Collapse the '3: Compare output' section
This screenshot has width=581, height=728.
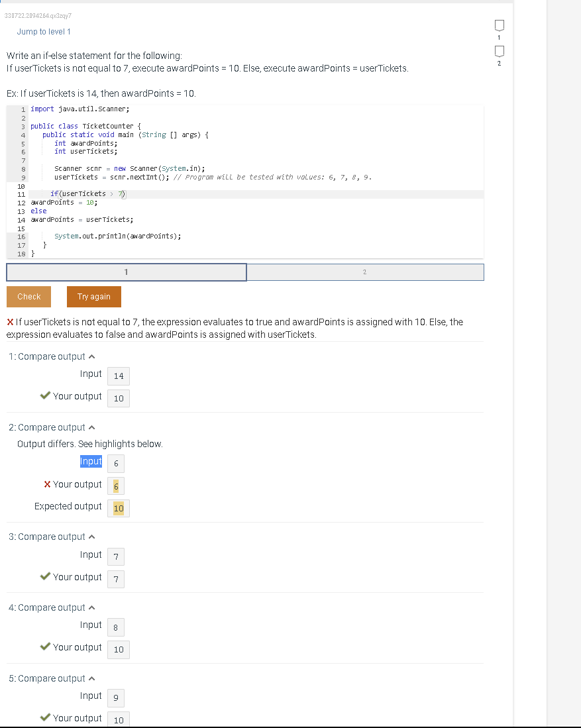(91, 536)
